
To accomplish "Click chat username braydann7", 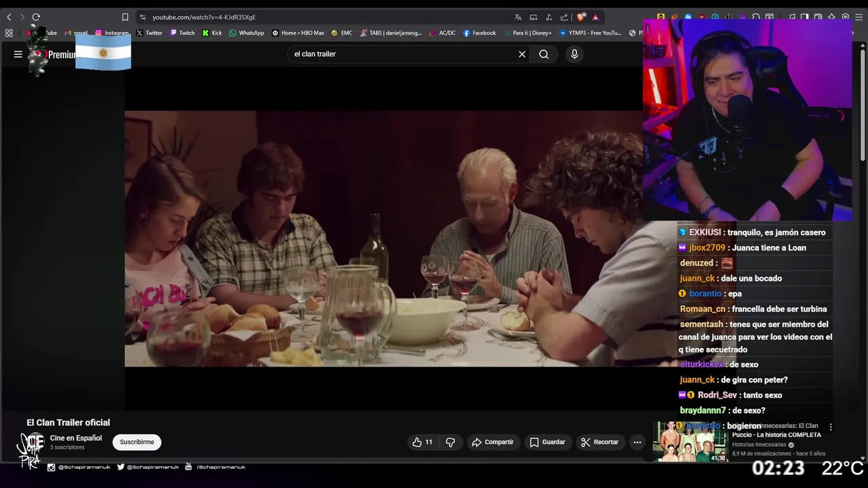I will [703, 411].
